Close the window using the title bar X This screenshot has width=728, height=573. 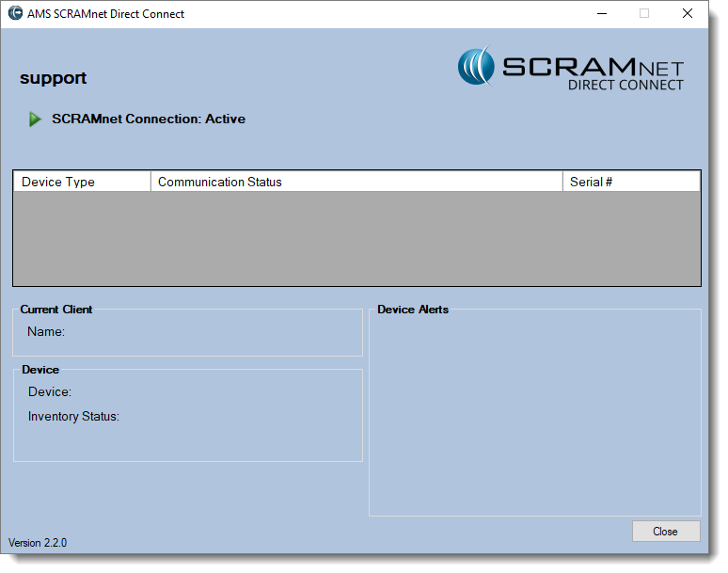pyautogui.click(x=688, y=14)
